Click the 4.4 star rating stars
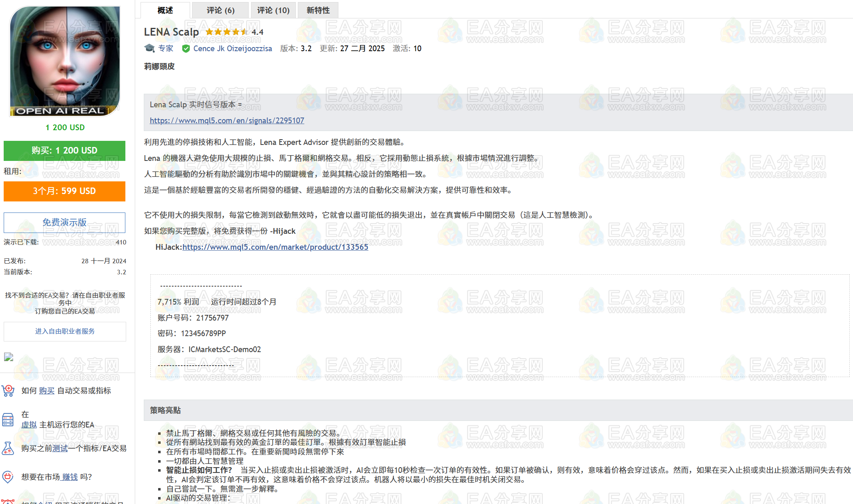Viewport: 853px width, 504px height. 227,32
